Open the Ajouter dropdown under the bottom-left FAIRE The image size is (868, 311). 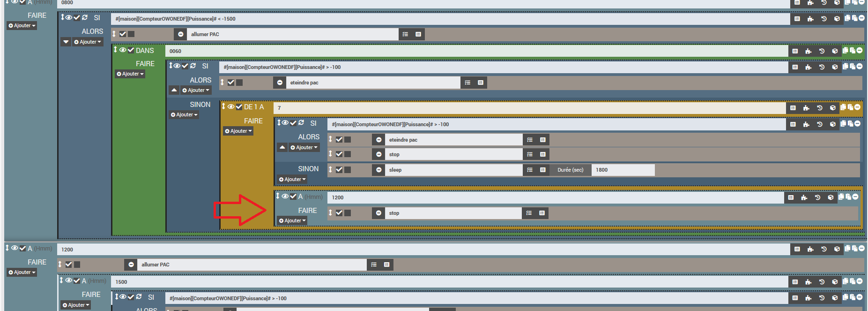point(22,272)
